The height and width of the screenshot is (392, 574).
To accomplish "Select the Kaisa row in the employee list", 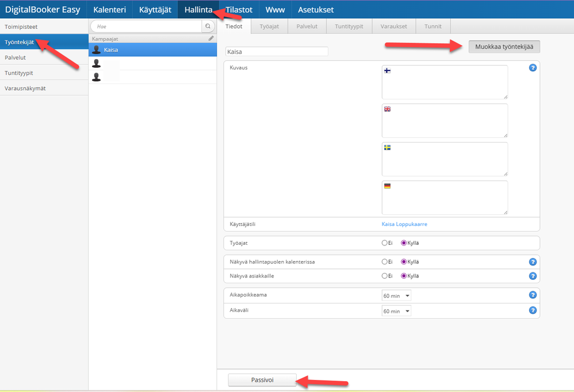I will pos(152,50).
